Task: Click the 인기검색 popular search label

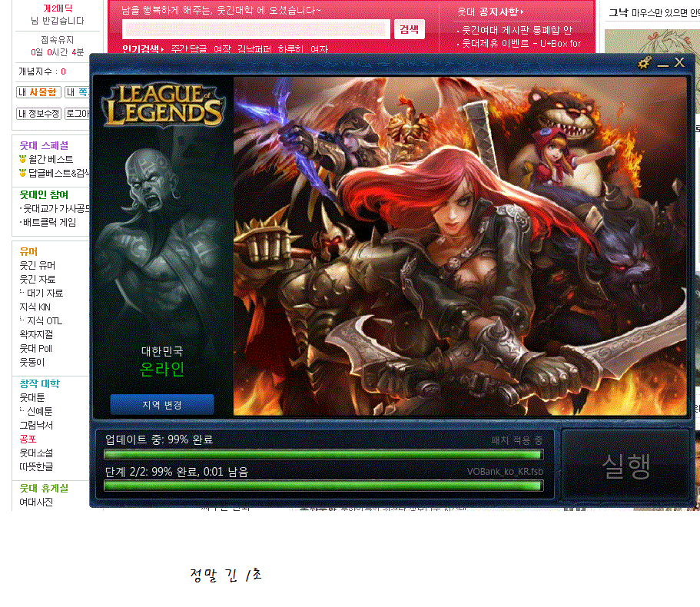Action: 141,48
